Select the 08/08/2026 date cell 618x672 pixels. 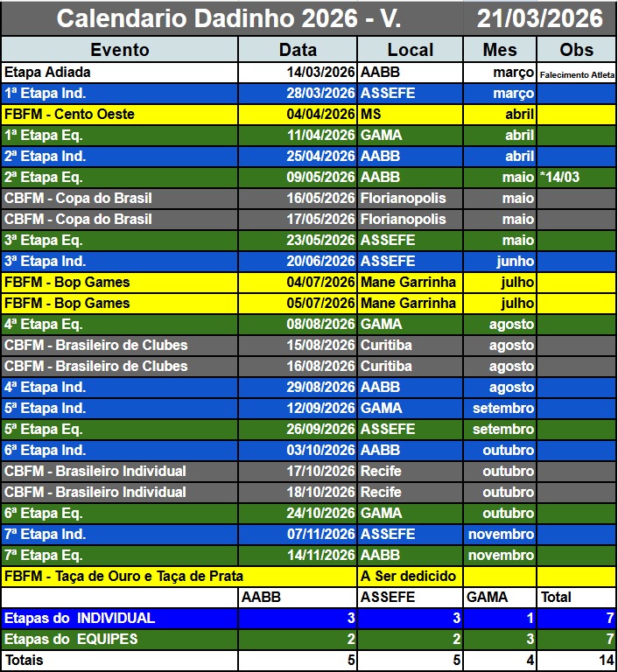click(x=298, y=325)
